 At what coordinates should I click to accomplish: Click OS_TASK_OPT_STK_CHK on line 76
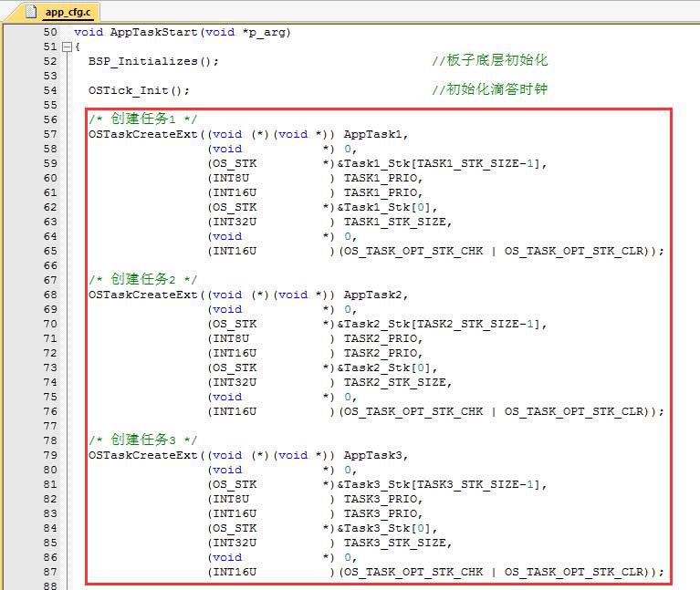point(413,411)
